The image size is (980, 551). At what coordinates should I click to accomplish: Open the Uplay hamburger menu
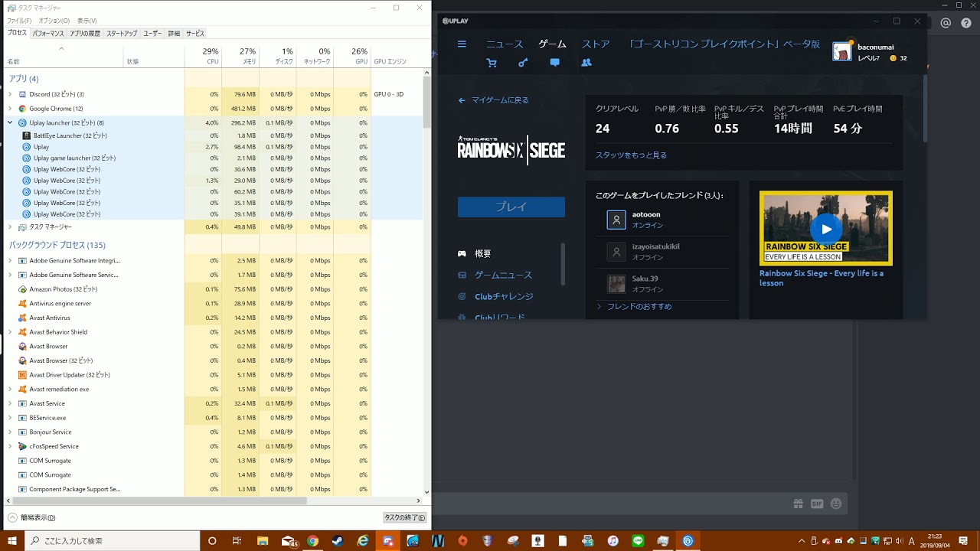(x=462, y=44)
